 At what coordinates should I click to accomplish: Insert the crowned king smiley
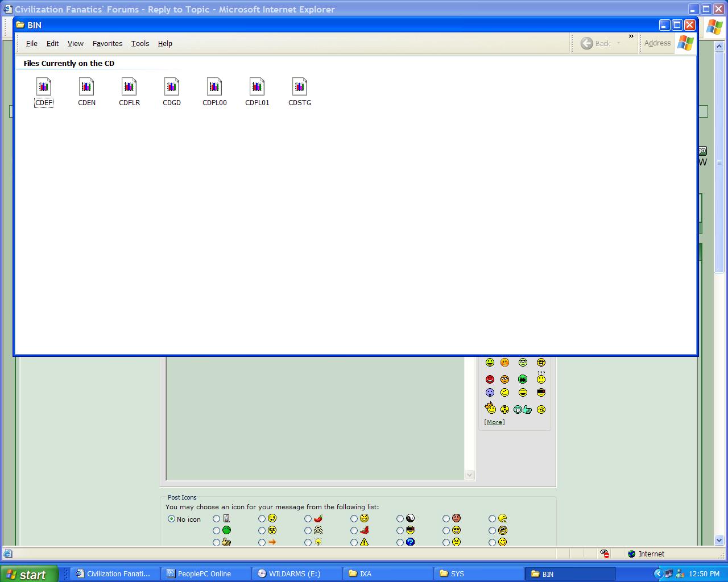tap(490, 408)
